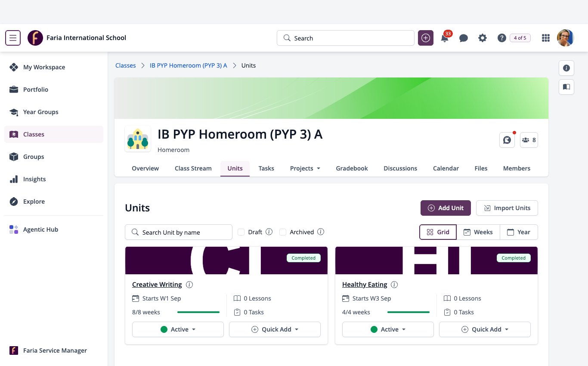Open the Class Stream tab

point(193,168)
